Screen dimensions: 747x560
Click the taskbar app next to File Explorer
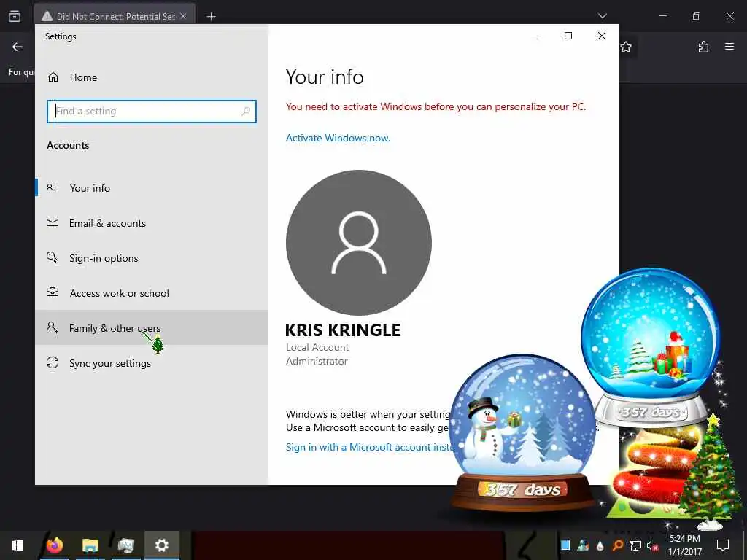pos(125,545)
